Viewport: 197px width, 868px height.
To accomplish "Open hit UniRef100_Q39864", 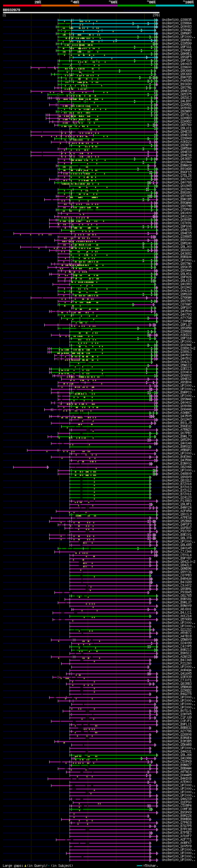I will (177, 23).
